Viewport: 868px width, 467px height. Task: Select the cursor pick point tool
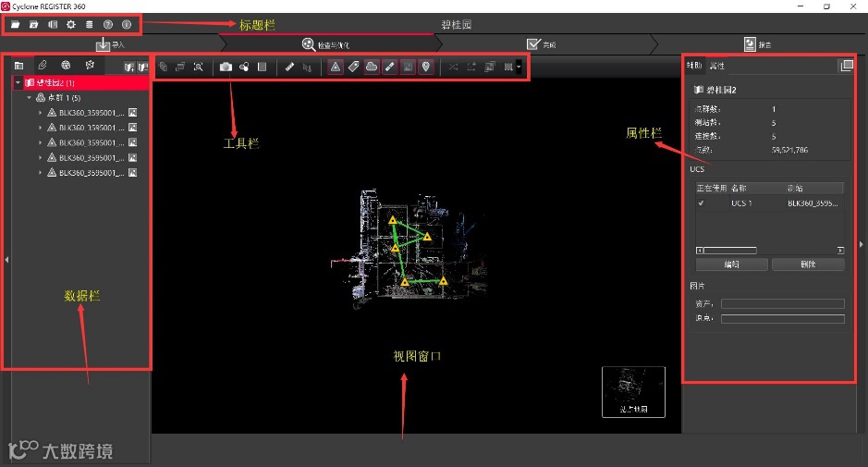click(x=307, y=68)
